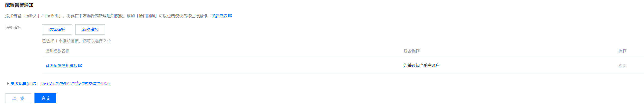The image size is (644, 109).
Task: Click the 选择模板 button
Action: click(x=57, y=30)
